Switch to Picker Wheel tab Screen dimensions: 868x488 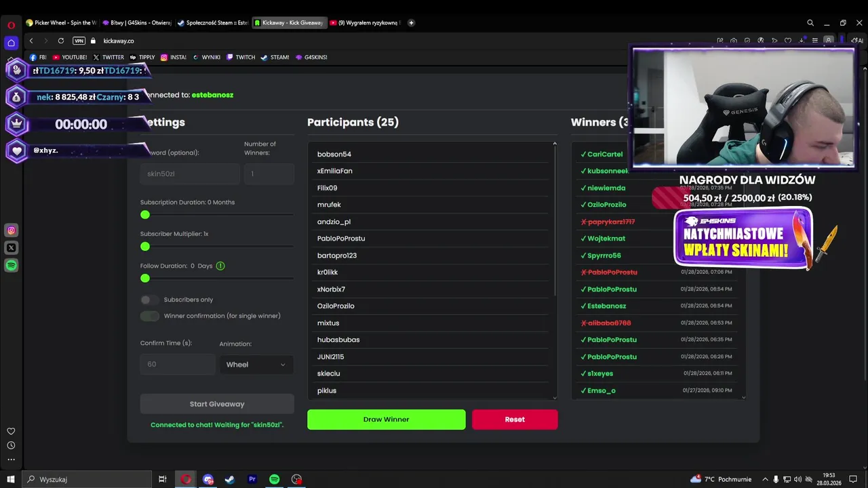pyautogui.click(x=60, y=22)
